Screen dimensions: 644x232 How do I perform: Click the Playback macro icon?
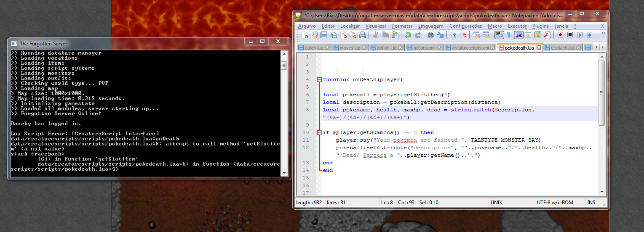pos(580,35)
